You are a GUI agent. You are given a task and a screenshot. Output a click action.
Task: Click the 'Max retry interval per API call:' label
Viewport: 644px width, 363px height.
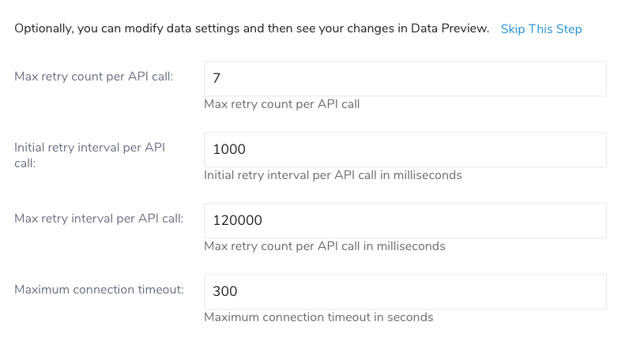pos(99,218)
